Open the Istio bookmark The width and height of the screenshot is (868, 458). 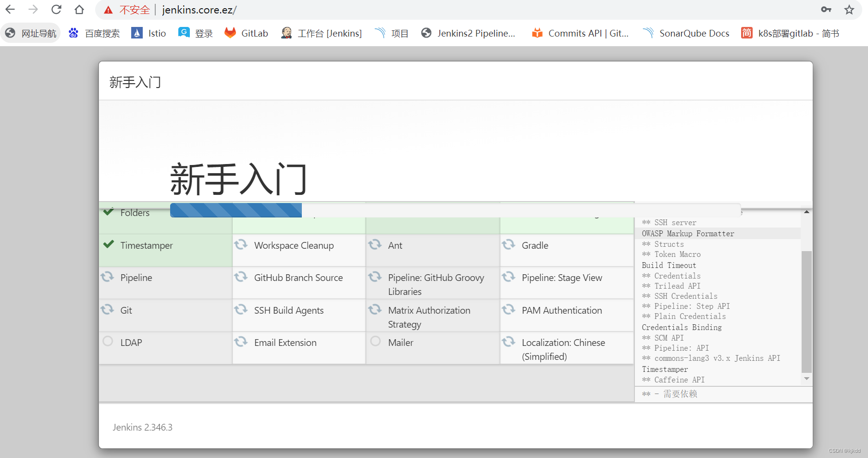pos(149,33)
